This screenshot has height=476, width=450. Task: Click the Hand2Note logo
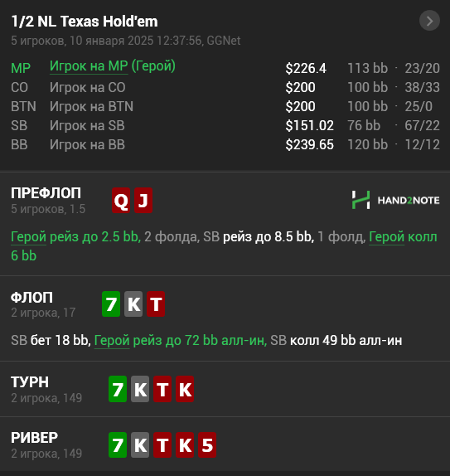[395, 200]
